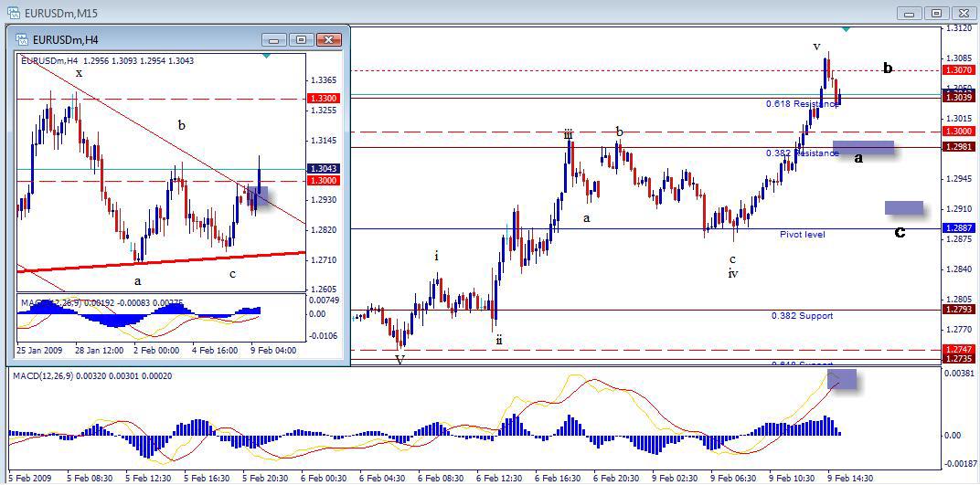Select the 'iii' wave label in M15 chart
980x485 pixels.
click(x=568, y=134)
